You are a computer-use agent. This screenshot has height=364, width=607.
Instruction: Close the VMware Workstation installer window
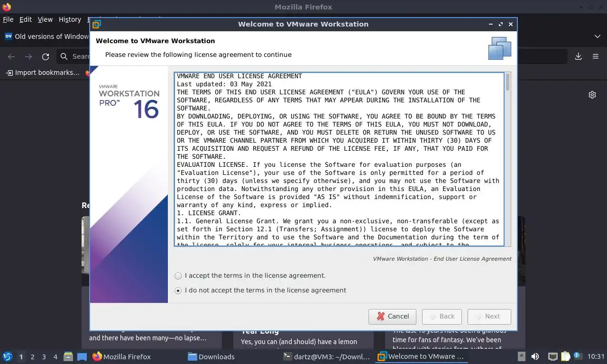point(511,24)
